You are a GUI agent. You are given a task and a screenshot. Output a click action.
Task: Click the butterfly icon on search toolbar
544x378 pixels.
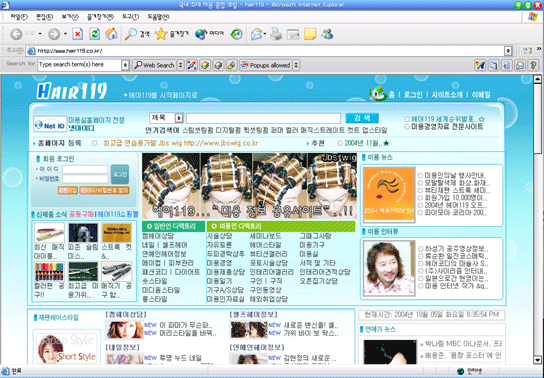tap(480, 65)
